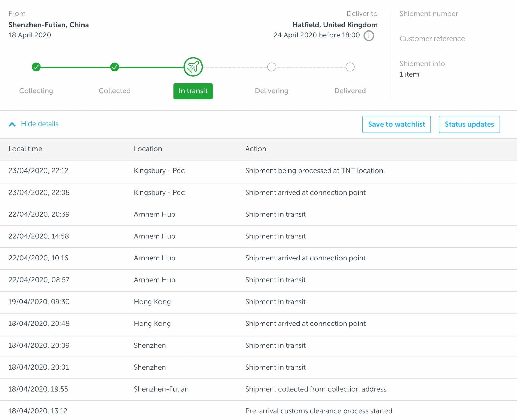The width and height of the screenshot is (517, 420).
Task: Click Shipment collected from collection address row
Action: pyautogui.click(x=316, y=389)
